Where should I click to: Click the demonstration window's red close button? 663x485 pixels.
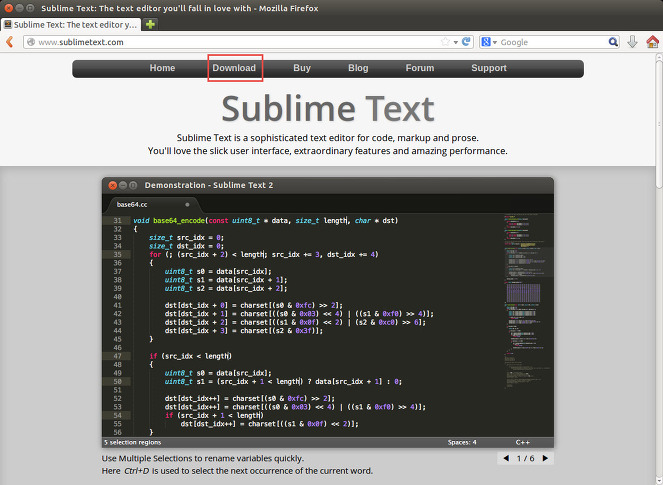tap(112, 185)
